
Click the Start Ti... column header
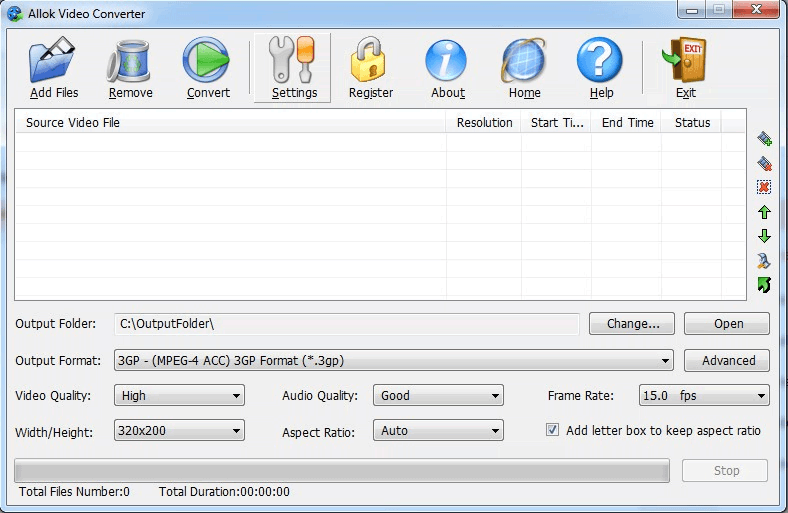(556, 123)
